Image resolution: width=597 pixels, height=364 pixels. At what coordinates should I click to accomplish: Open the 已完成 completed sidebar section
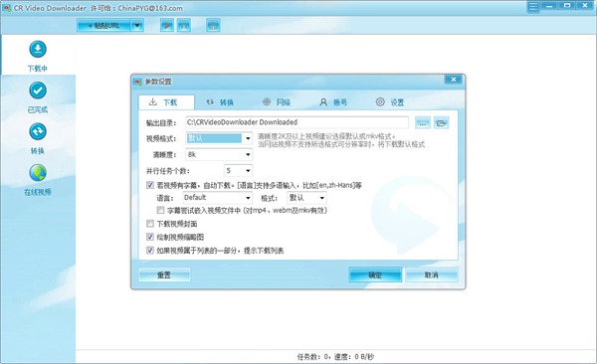click(x=38, y=97)
